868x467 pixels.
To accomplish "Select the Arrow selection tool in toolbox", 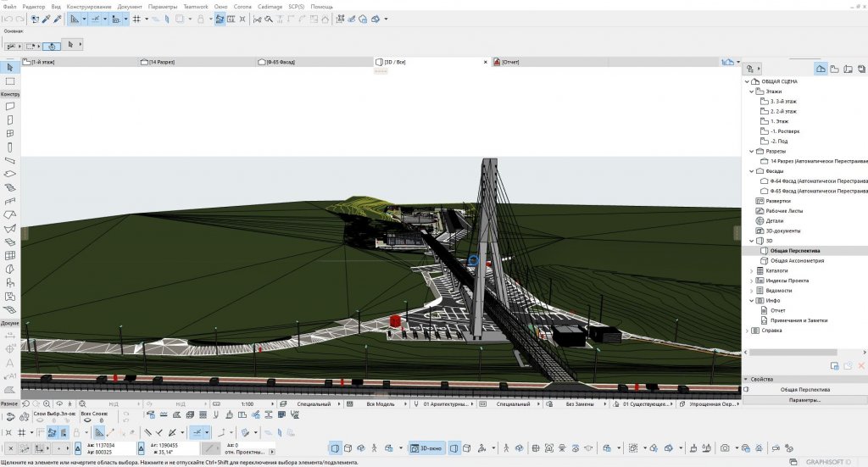I will coord(9,67).
